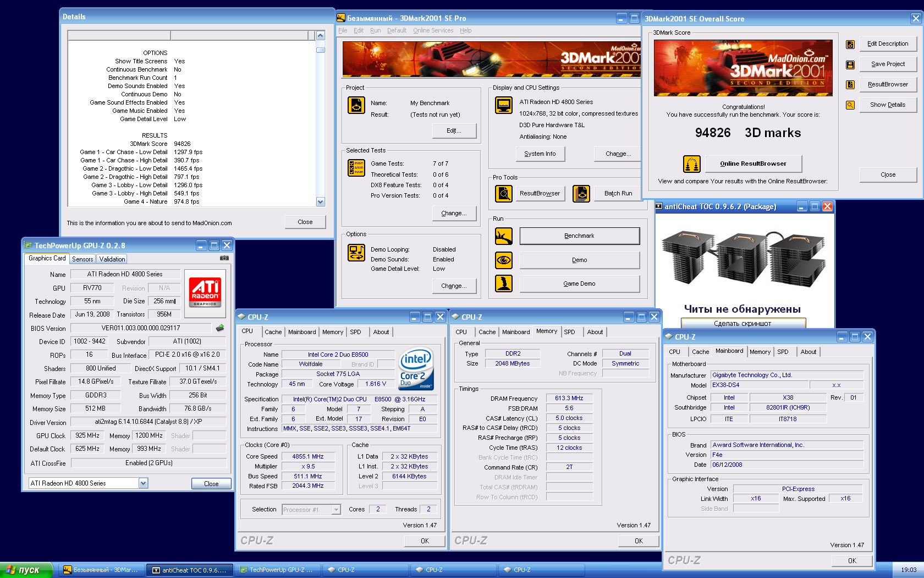Click the Benchmark run icon
Image resolution: width=924 pixels, height=578 pixels.
[504, 236]
